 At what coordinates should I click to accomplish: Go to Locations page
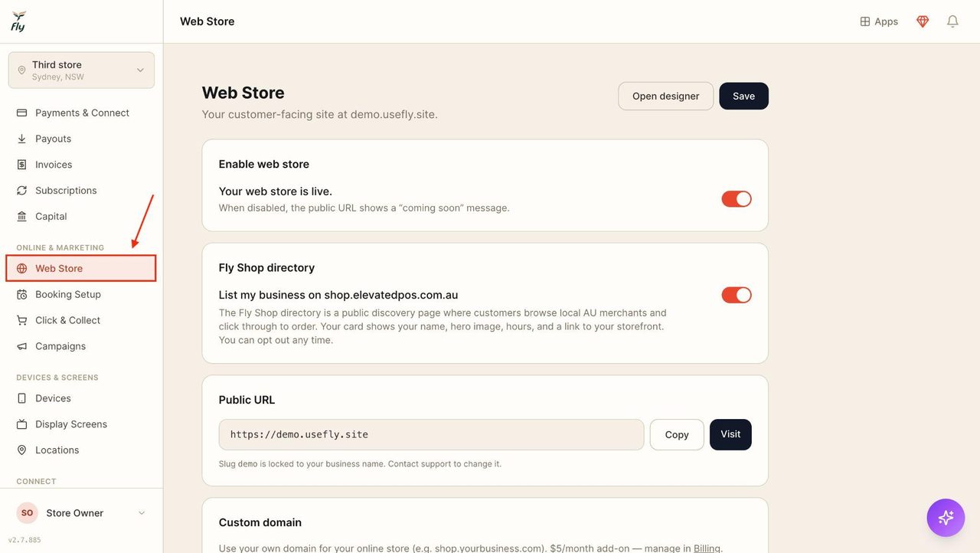[81, 451]
